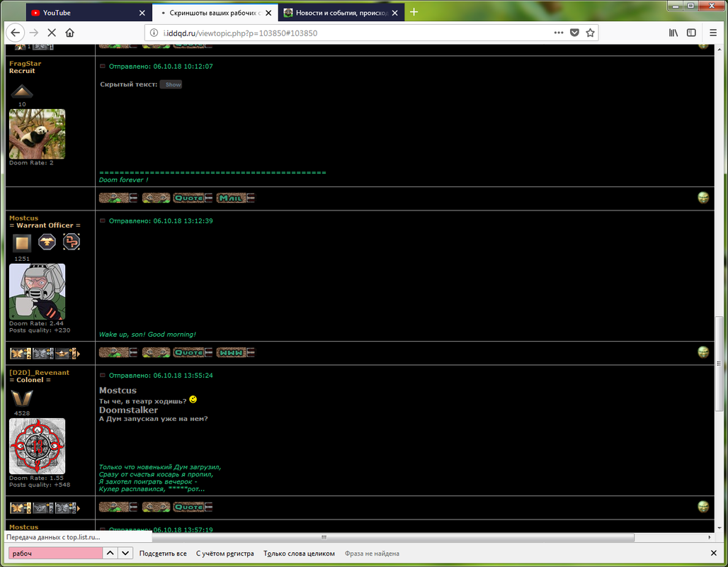This screenshot has height=567, width=728.
Task: Toggle С учётом регистра case matching
Action: (224, 554)
